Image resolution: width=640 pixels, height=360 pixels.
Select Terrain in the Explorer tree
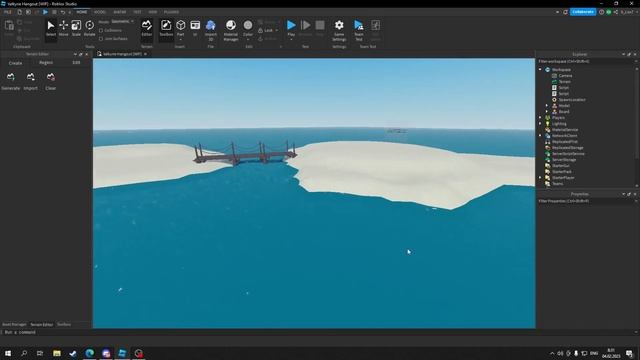(x=564, y=82)
